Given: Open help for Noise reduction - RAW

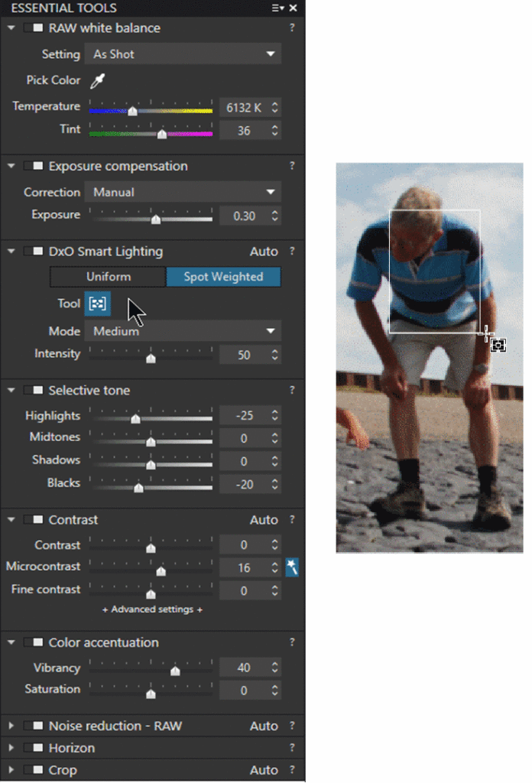Looking at the screenshot, I should point(292,726).
